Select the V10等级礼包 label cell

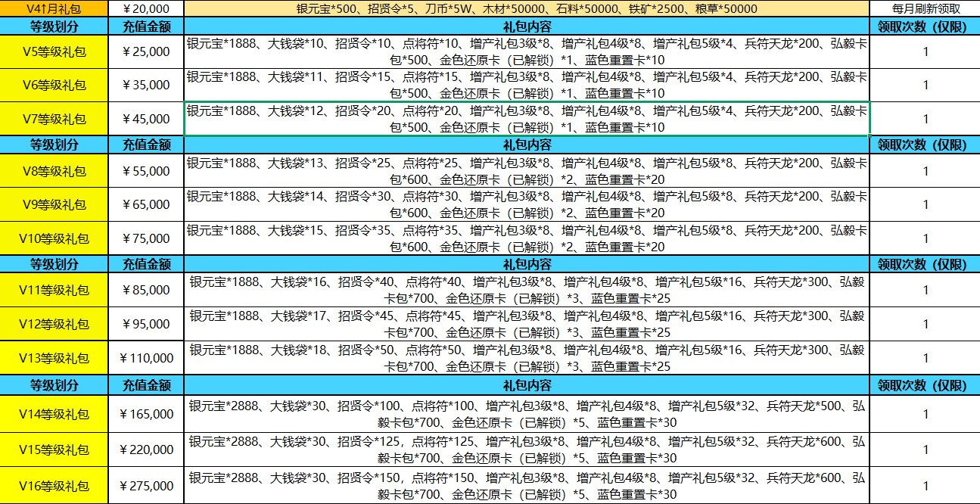(x=54, y=238)
